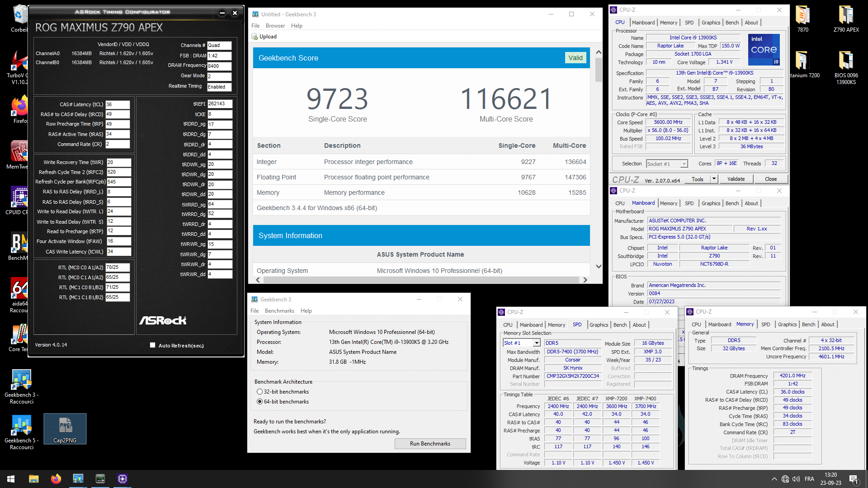Open the Browser menu in Geekbench results
This screenshot has width=868, height=488.
click(x=275, y=26)
